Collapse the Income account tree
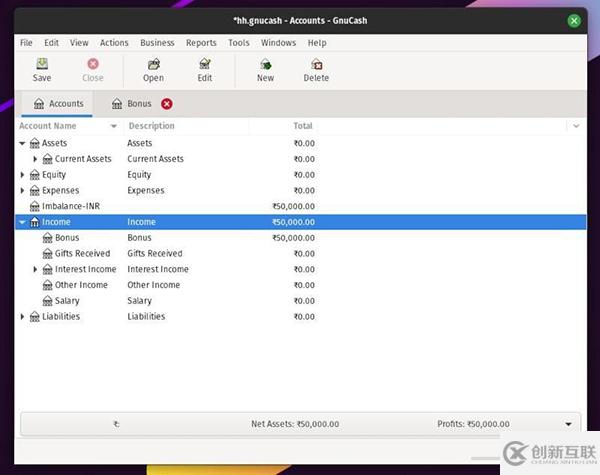 point(22,222)
